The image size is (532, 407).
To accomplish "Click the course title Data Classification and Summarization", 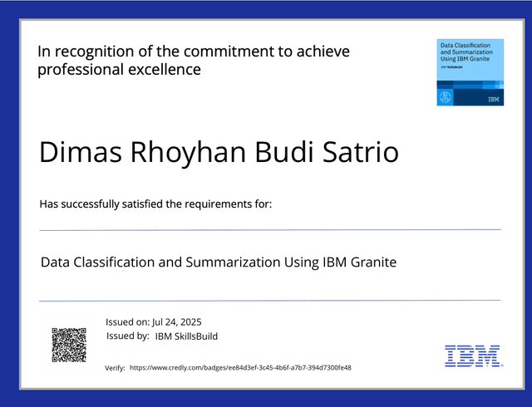I will click(219, 262).
